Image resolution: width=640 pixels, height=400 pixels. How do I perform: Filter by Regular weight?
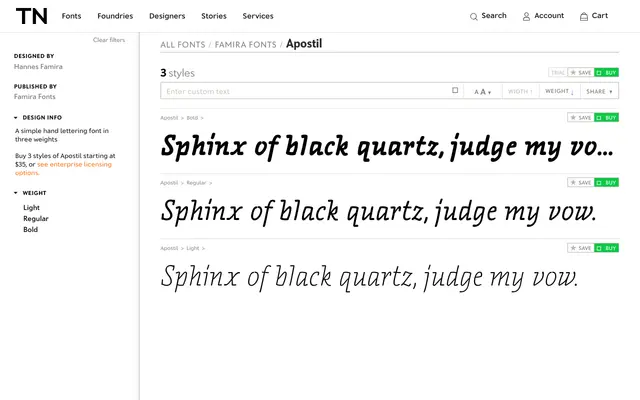point(36,219)
